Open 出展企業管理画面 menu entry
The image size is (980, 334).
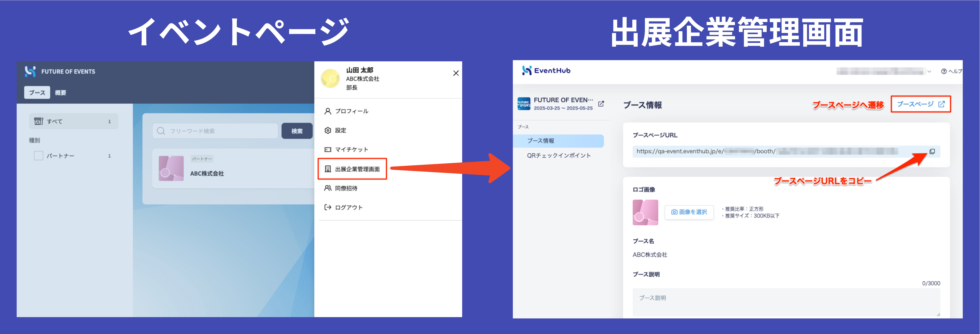[x=352, y=169]
